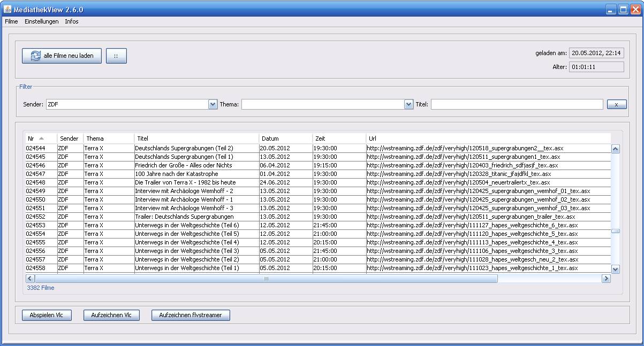Click the reload icon in 'alle Filme neu laden'
This screenshot has width=644, height=346.
pos(35,56)
